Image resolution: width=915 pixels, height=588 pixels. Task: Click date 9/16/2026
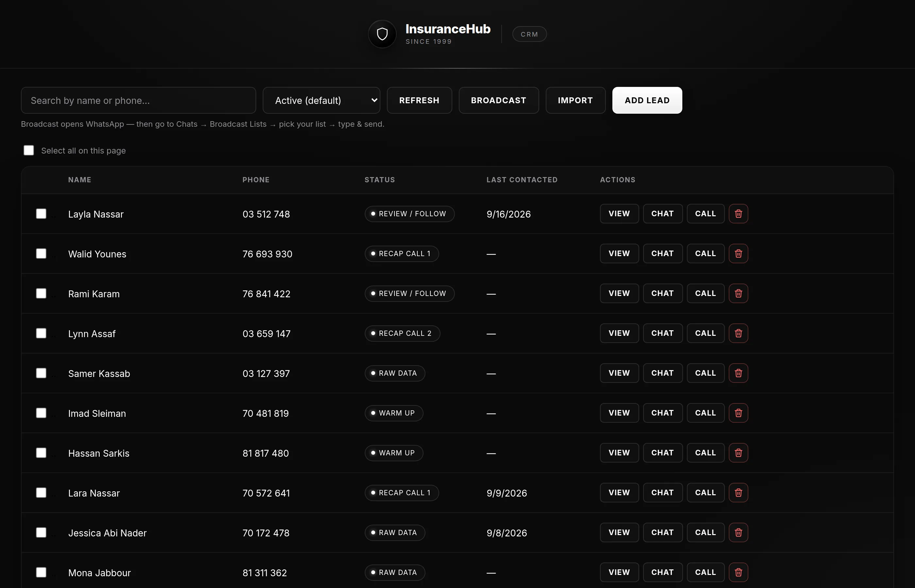[509, 214]
